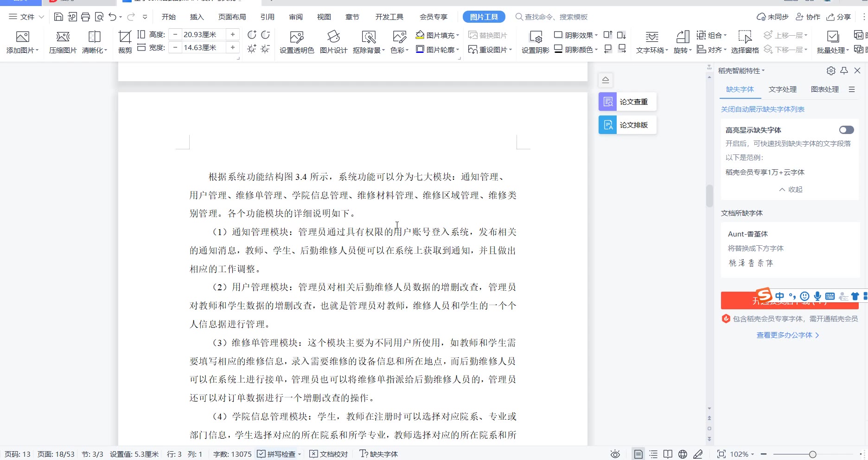This screenshot has height=460, width=868.
Task: Pin the 稻壳智能特性 side panel
Action: [x=844, y=70]
